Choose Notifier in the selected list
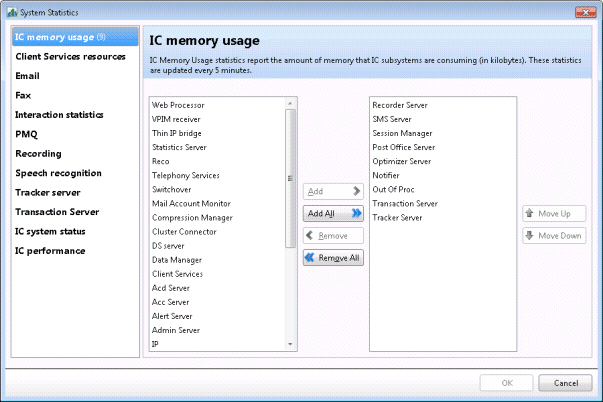Viewport: 603px width, 402px height. [386, 175]
